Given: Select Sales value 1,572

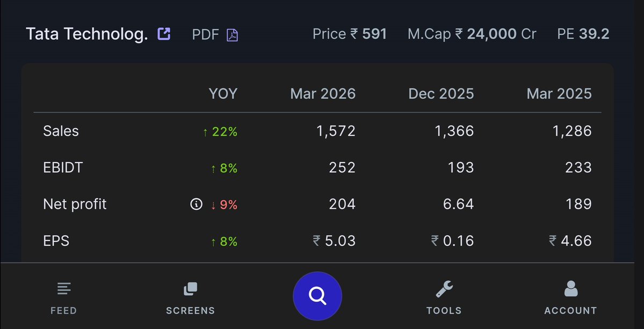Looking at the screenshot, I should point(336,131).
